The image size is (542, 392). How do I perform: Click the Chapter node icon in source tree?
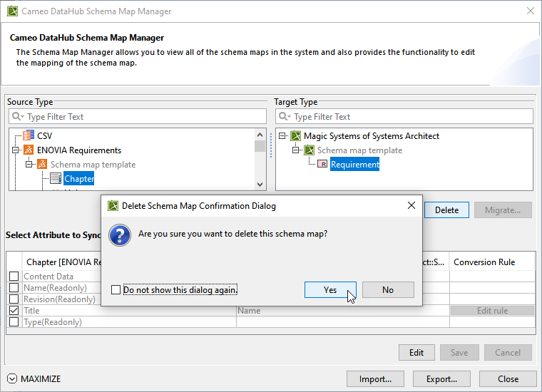point(56,179)
